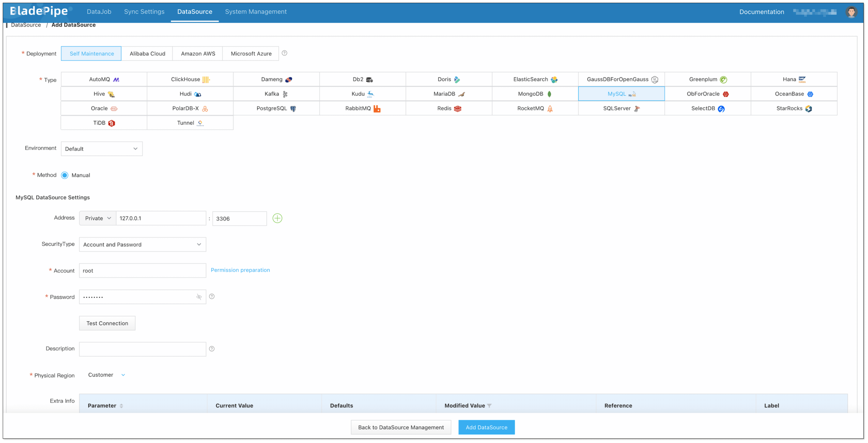Choose the MongoDB datasource type
868x443 pixels.
(535, 94)
